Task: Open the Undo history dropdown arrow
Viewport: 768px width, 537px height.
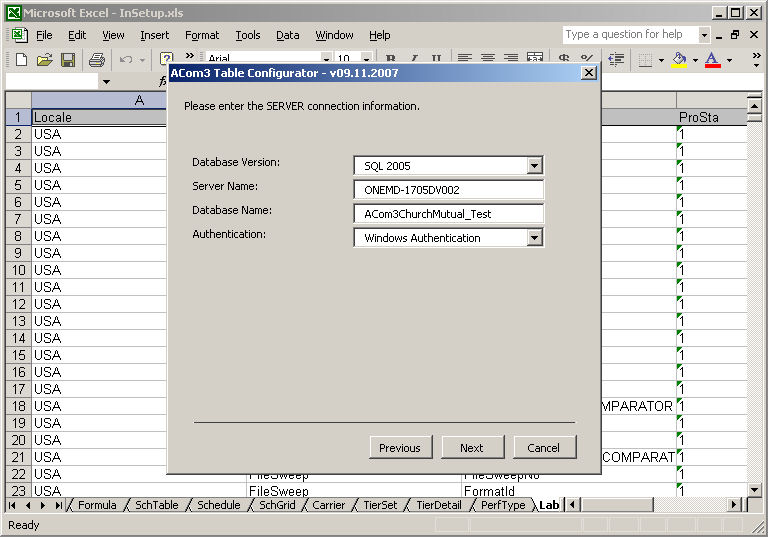Action: (143, 60)
